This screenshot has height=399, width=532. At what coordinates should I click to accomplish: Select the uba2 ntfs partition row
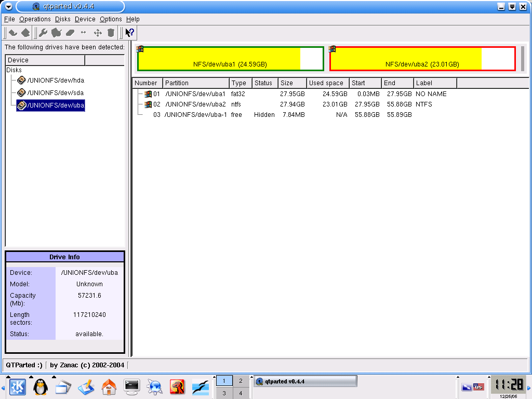195,104
